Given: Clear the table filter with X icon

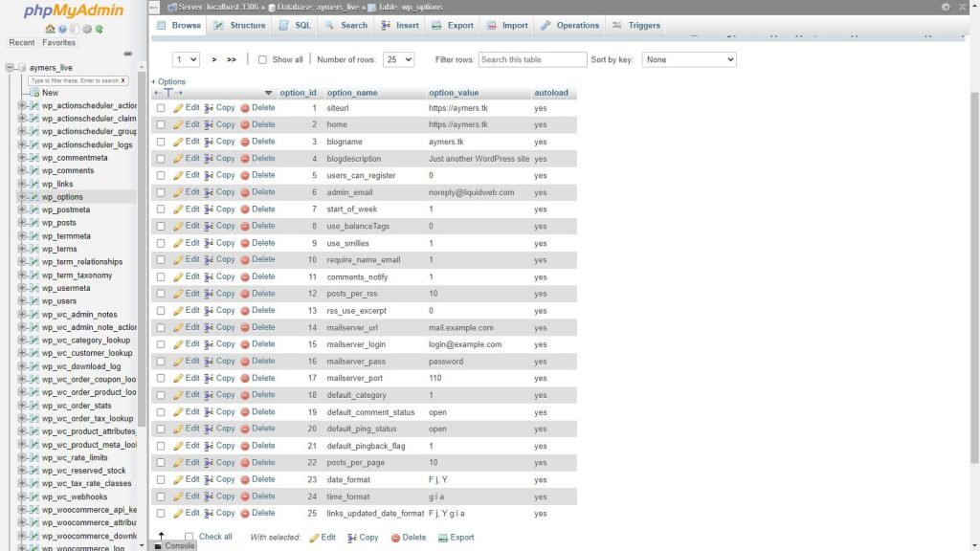Looking at the screenshot, I should pos(122,80).
